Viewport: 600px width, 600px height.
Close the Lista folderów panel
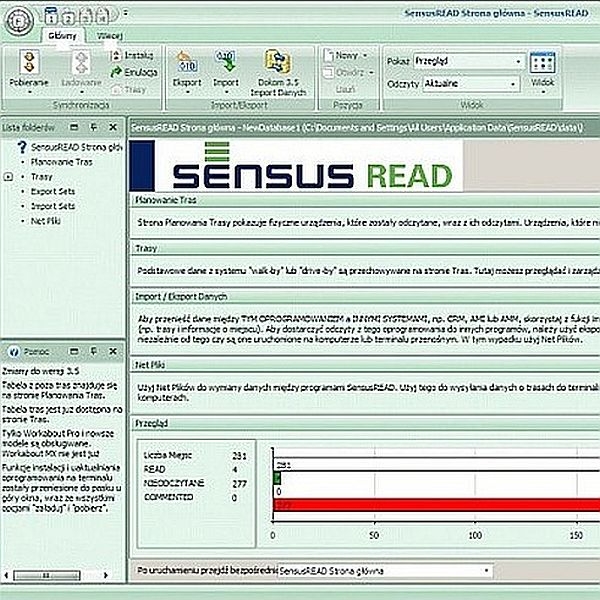(113, 127)
